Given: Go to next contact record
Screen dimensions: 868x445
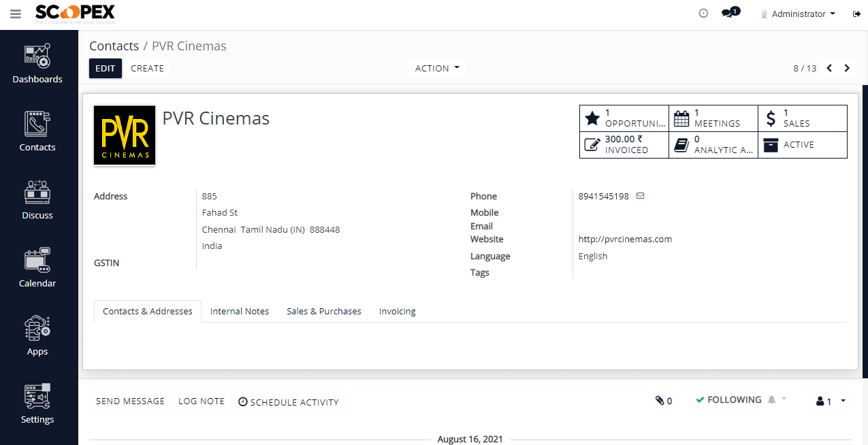Looking at the screenshot, I should click(x=847, y=68).
